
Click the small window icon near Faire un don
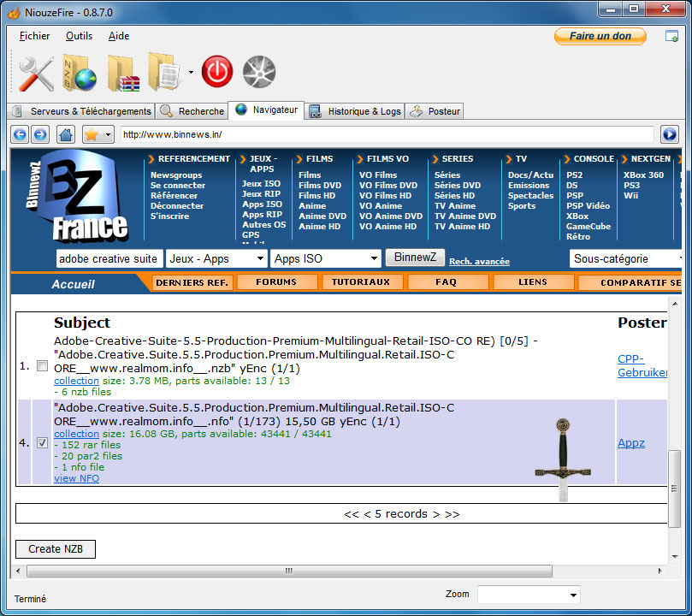click(x=671, y=36)
